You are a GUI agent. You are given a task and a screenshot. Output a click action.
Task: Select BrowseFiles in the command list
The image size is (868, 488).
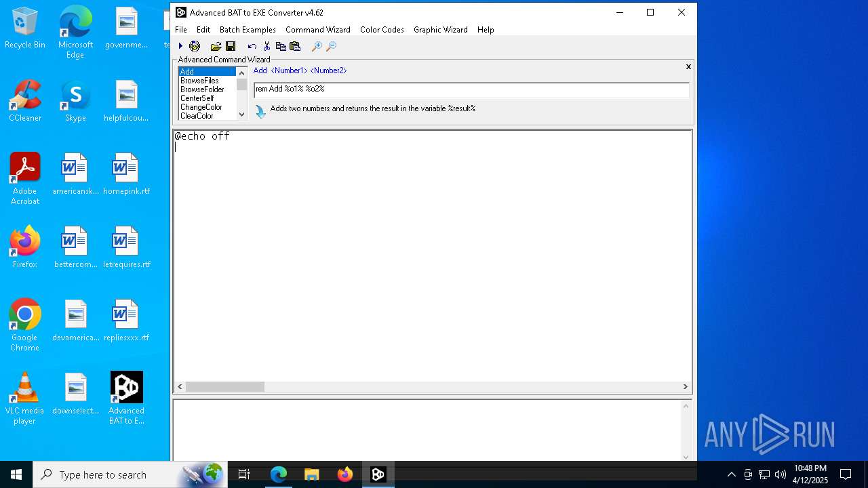(x=207, y=81)
